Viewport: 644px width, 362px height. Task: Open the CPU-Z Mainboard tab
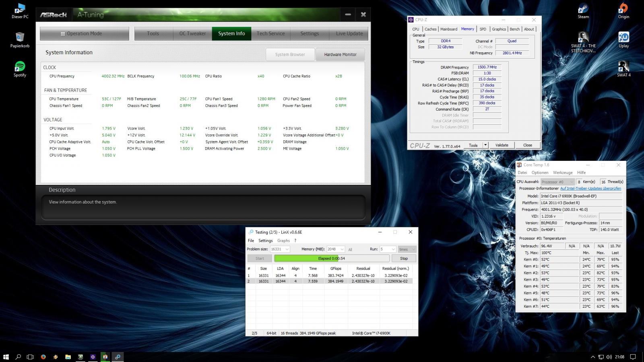(x=449, y=29)
